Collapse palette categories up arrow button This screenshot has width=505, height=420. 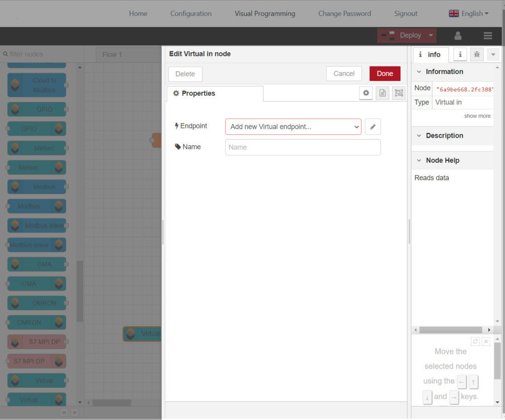(64, 413)
